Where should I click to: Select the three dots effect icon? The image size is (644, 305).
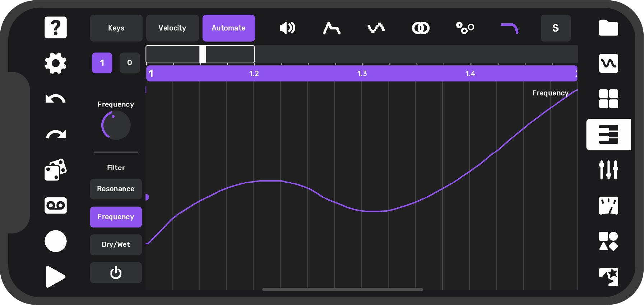[x=465, y=28]
